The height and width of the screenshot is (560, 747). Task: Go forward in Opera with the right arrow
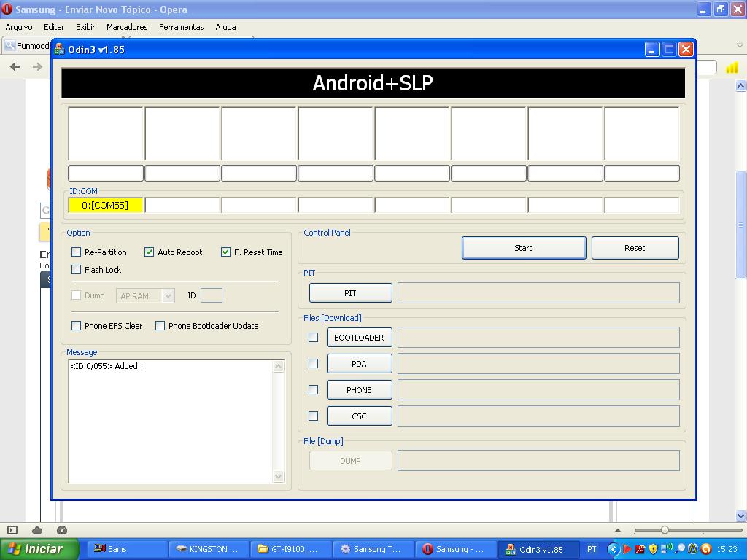(x=38, y=66)
